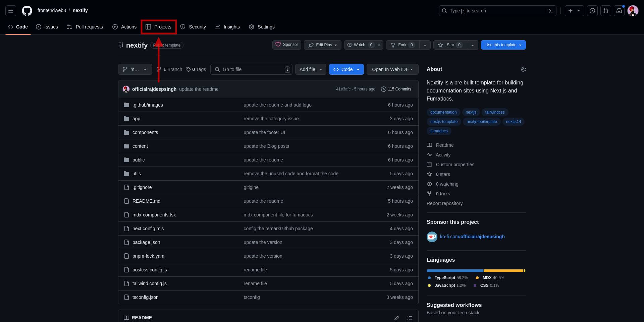
Task: Open the About settings gear
Action: (x=523, y=69)
